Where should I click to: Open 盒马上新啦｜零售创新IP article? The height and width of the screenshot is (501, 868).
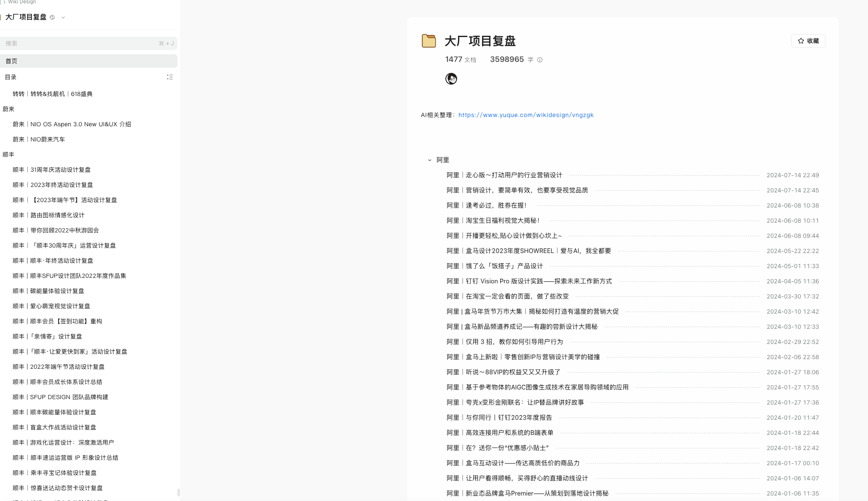point(523,357)
